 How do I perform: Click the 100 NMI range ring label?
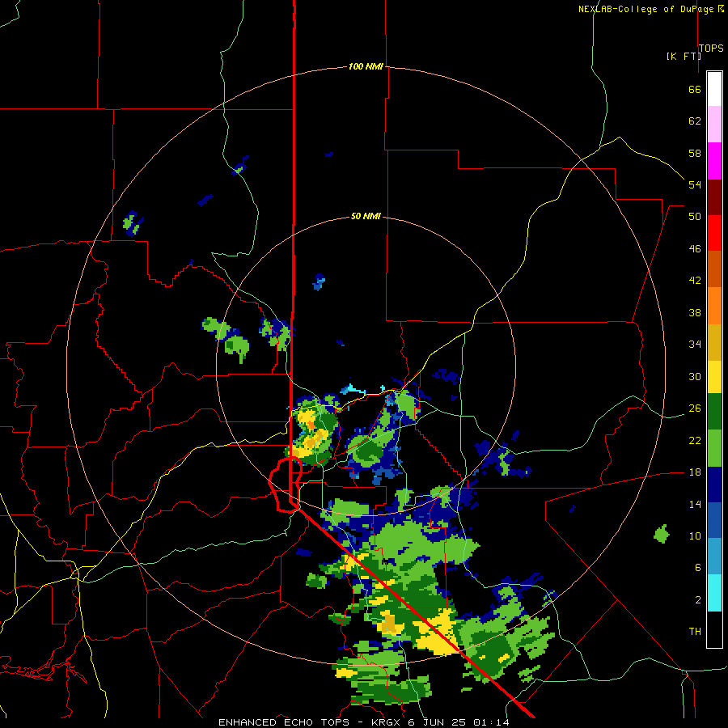point(366,67)
